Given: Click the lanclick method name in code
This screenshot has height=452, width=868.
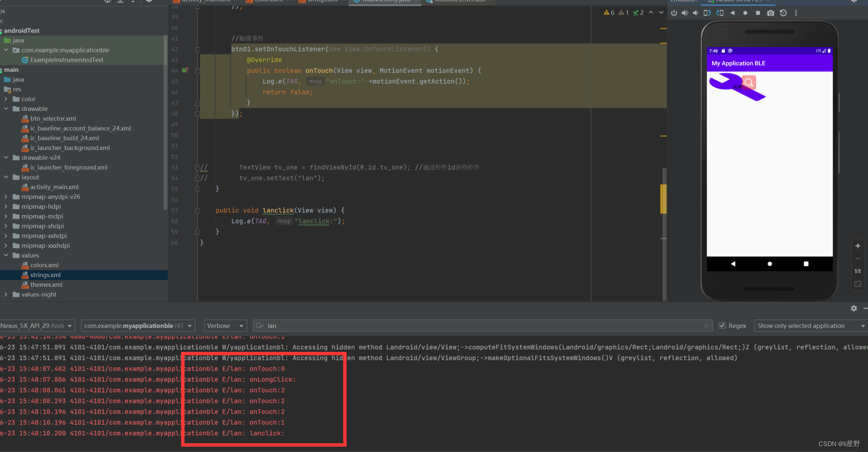Looking at the screenshot, I should coord(278,210).
